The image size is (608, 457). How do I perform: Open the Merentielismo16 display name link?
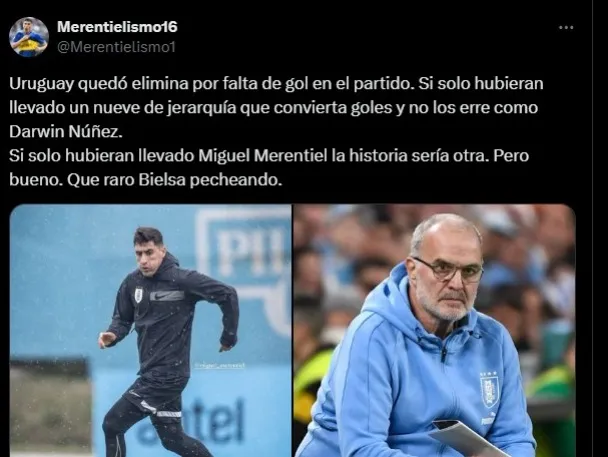click(117, 27)
